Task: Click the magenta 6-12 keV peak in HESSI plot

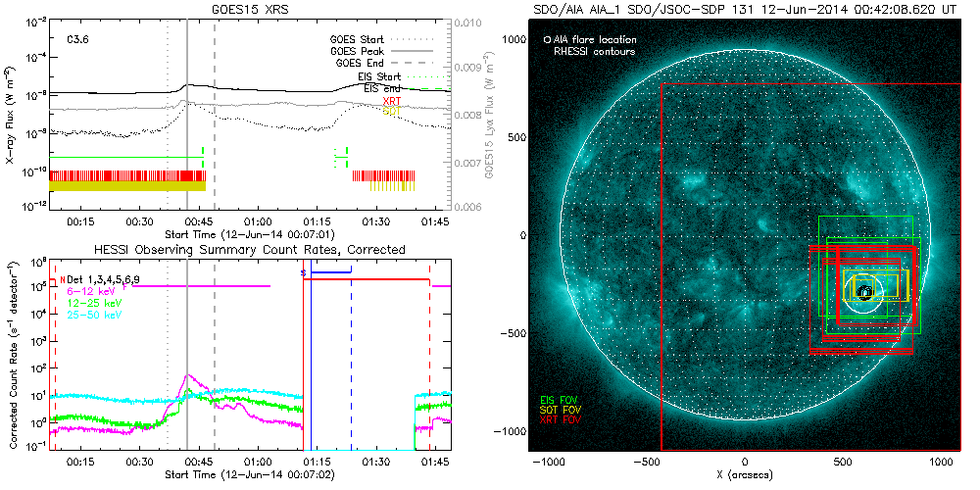Action: [x=188, y=375]
